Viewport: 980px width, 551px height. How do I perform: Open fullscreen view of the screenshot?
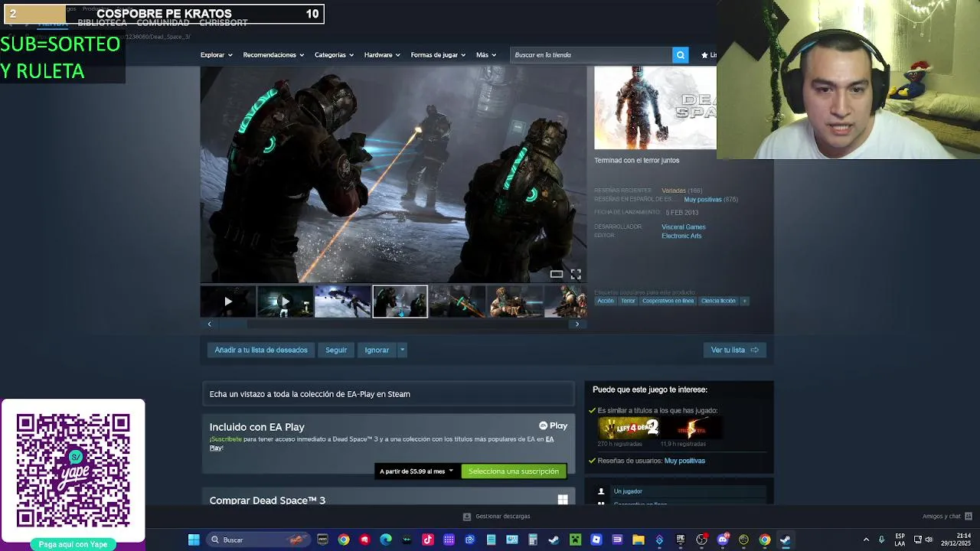(x=576, y=274)
